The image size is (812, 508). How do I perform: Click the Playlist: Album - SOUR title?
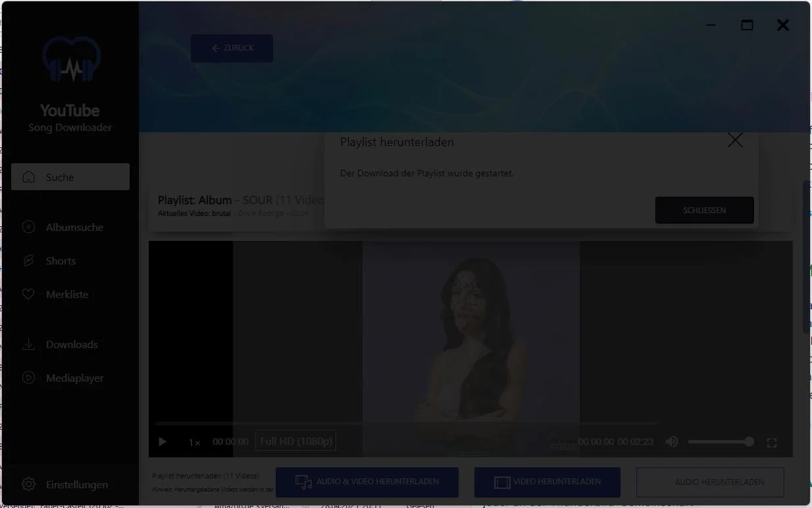pos(241,200)
